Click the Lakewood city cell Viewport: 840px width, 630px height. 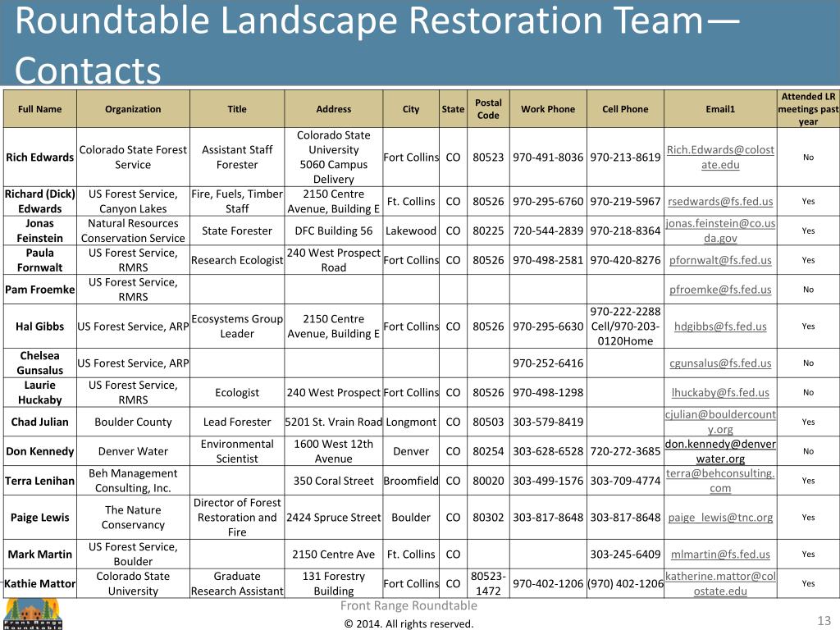tap(411, 231)
